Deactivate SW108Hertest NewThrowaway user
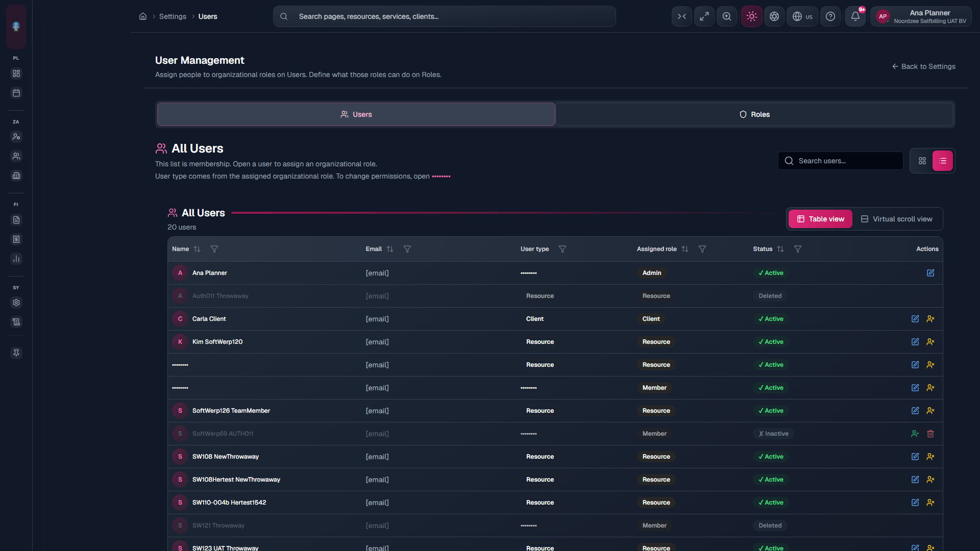Viewport: 980px width, 551px height. point(930,480)
